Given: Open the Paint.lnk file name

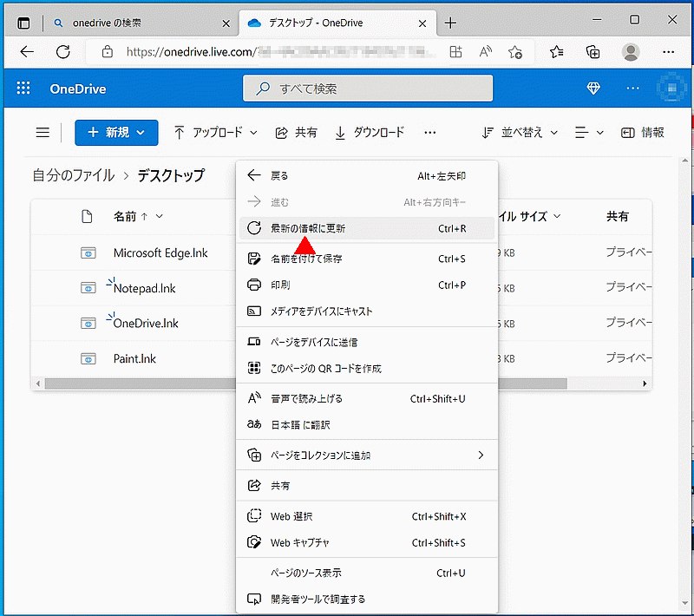Looking at the screenshot, I should pyautogui.click(x=134, y=358).
